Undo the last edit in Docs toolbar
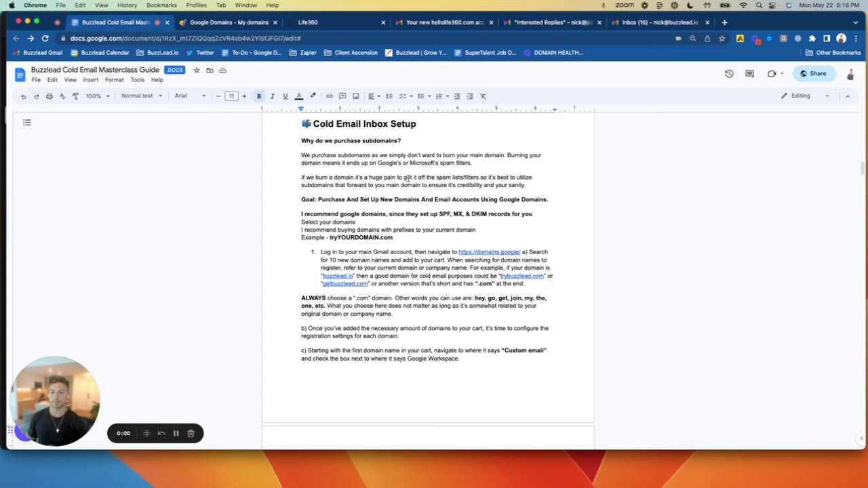The height and width of the screenshot is (488, 868). coord(23,96)
